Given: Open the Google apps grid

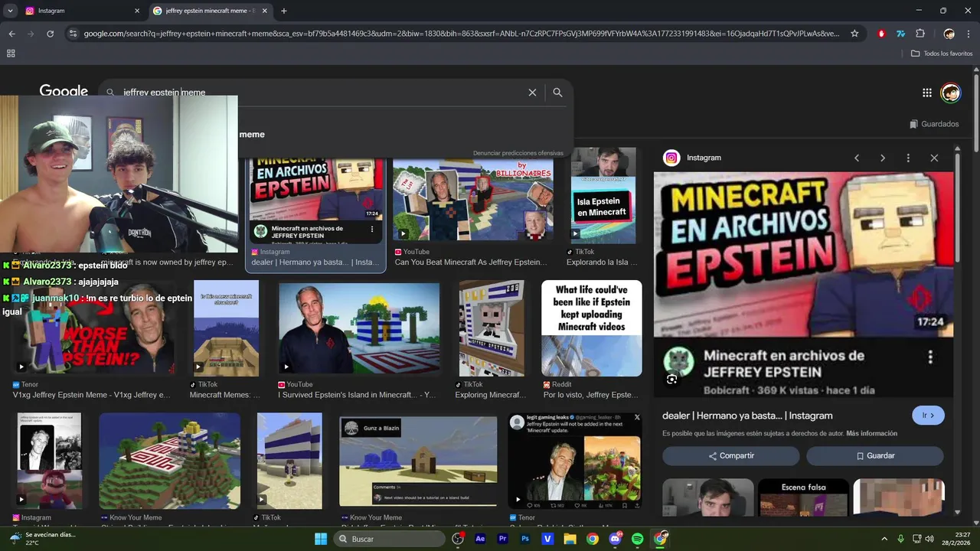Looking at the screenshot, I should point(926,93).
